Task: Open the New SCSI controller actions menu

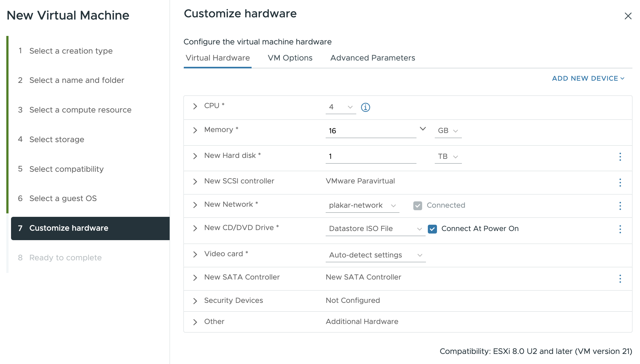Action: click(620, 182)
